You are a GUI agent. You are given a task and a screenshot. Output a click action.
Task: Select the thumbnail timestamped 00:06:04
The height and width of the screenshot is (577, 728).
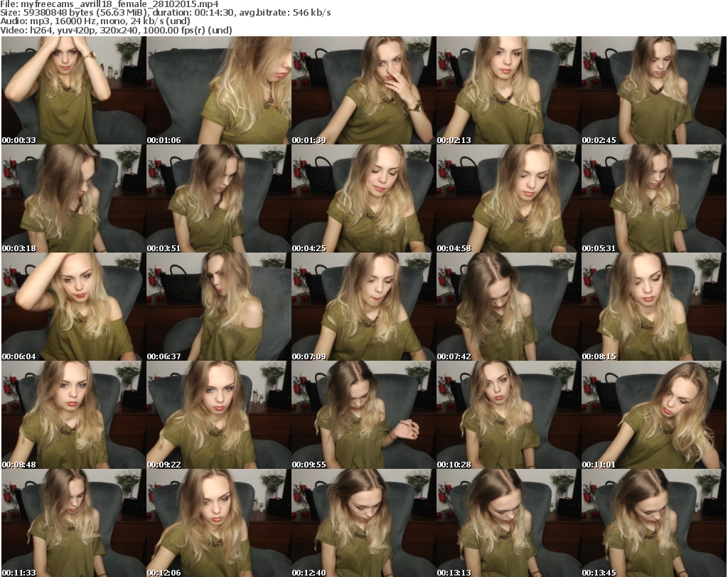tap(73, 307)
